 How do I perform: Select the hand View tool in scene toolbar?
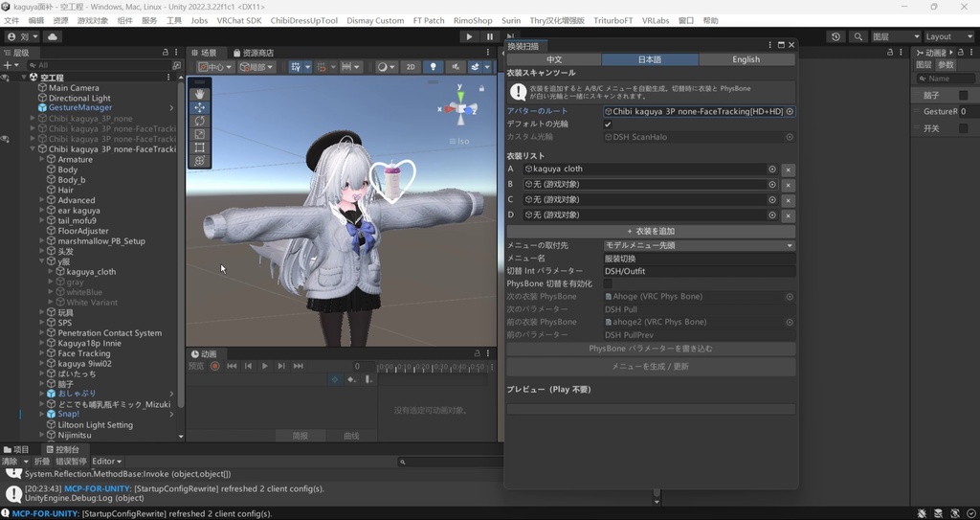(199, 94)
